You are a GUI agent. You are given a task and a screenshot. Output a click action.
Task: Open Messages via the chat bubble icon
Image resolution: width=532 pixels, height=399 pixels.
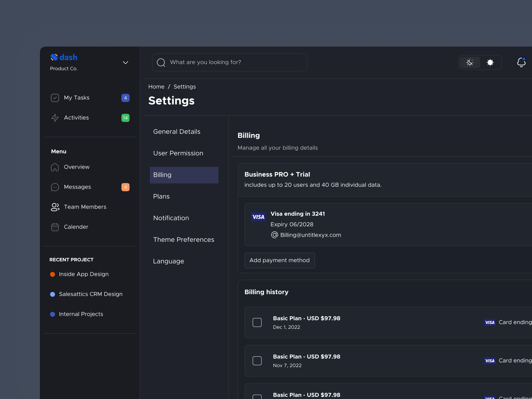[55, 187]
